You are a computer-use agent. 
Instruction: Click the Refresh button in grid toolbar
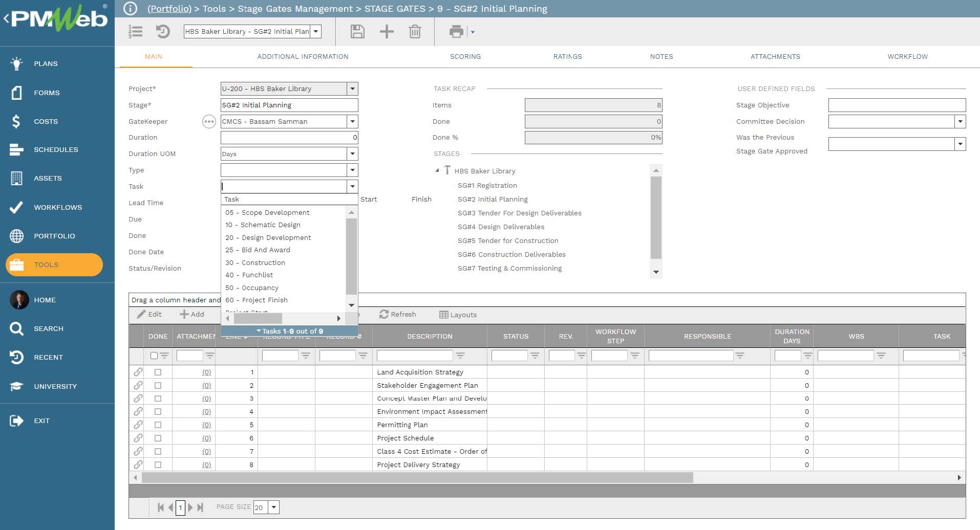coord(397,315)
